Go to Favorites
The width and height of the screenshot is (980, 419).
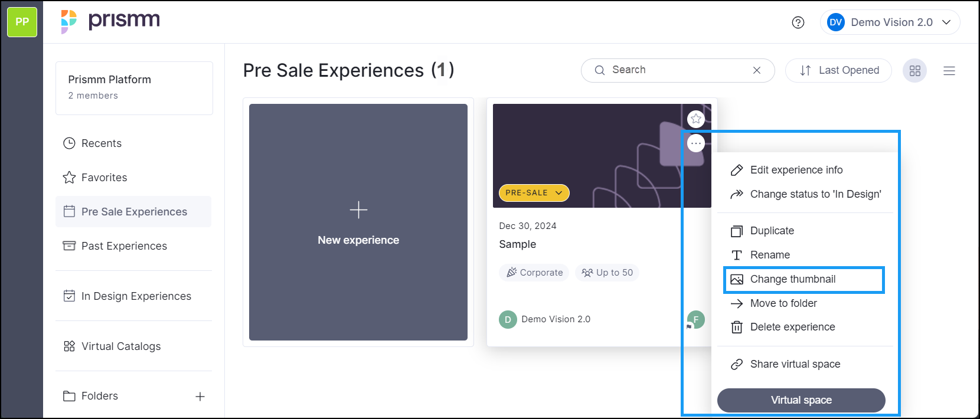(x=133, y=178)
